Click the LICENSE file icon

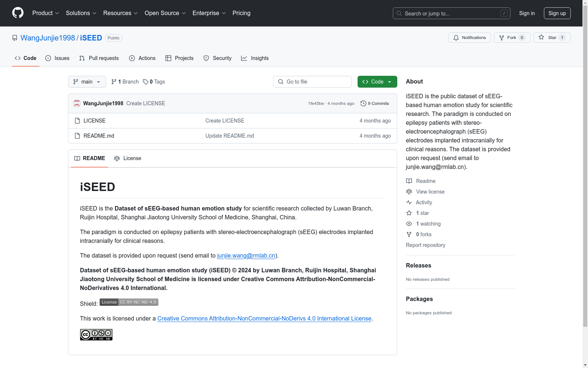click(x=77, y=121)
